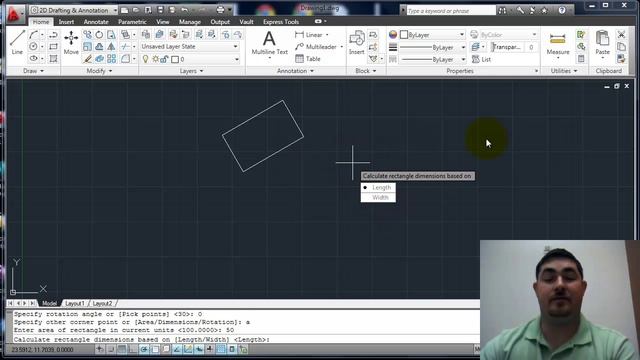Expand the Layers panel
640x360 pixels.
191,71
